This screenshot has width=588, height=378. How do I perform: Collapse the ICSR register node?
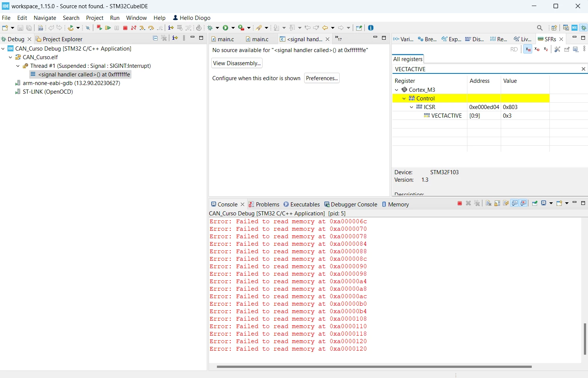pos(412,107)
